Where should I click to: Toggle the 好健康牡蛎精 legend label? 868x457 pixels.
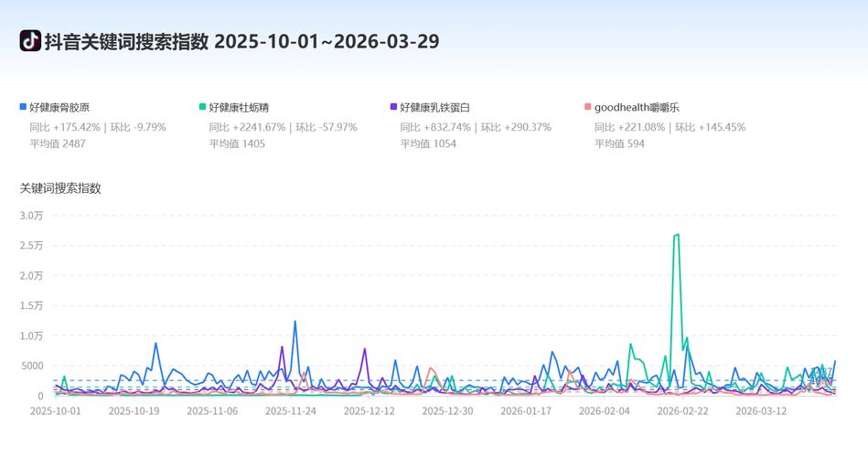tap(239, 107)
